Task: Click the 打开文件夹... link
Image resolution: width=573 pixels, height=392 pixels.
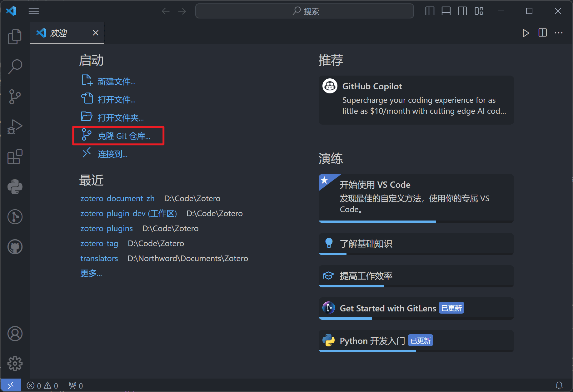Action: click(121, 118)
